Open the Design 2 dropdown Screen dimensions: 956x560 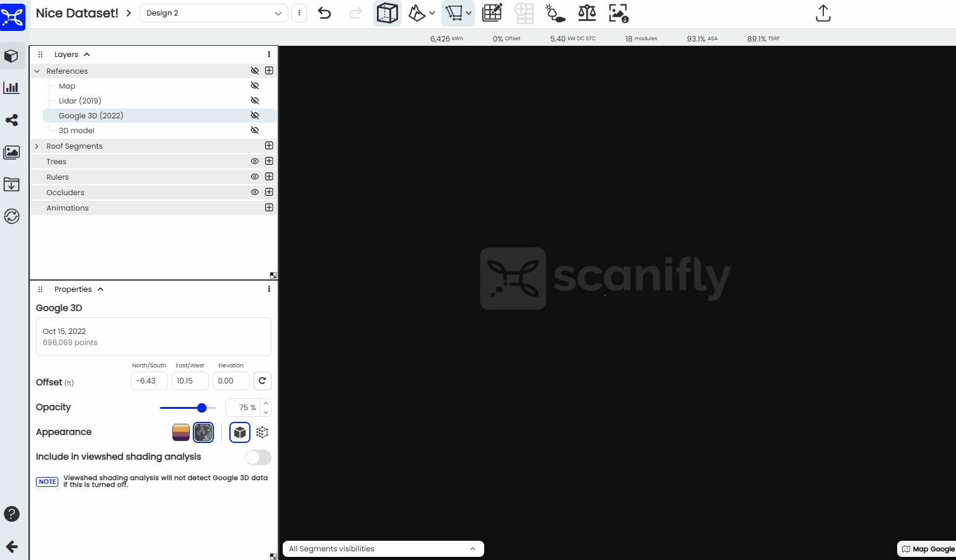click(213, 13)
